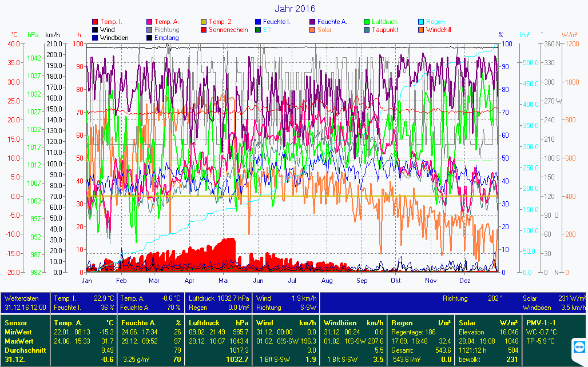Click the blue Feuchte I. legend swatch
The width and height of the screenshot is (588, 367).
point(259,22)
